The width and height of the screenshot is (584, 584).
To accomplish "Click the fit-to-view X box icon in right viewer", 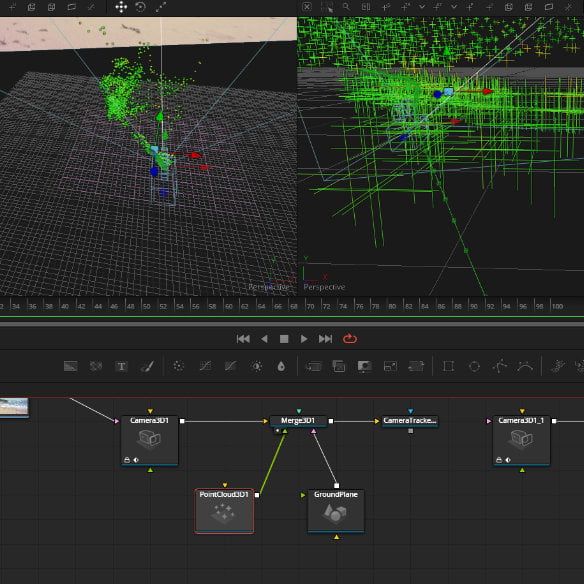I will click(307, 7).
